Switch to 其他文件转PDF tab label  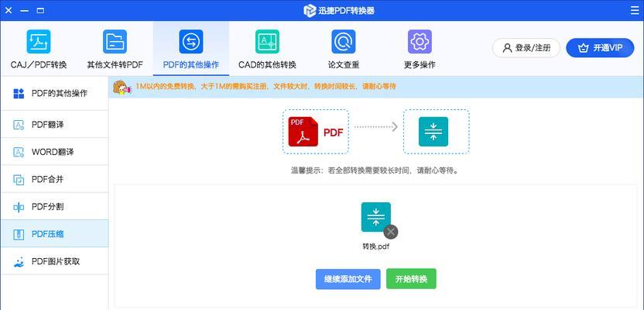115,64
